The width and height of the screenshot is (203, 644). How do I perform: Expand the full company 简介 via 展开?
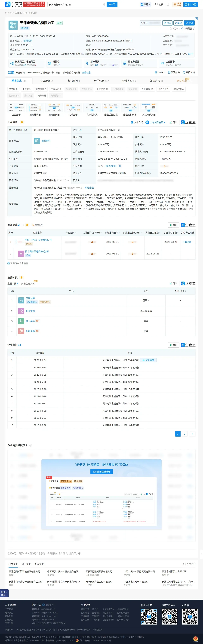[190, 54]
